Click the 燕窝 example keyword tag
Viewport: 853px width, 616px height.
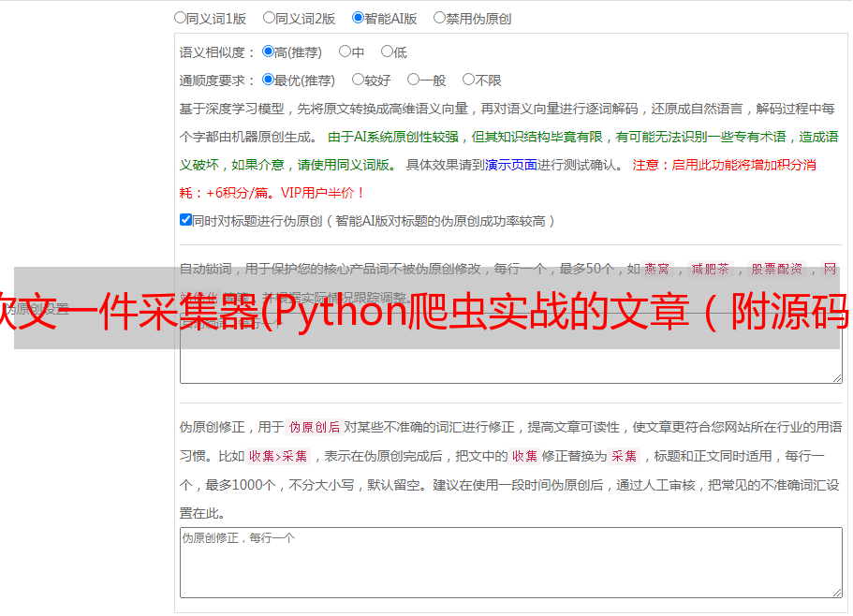(x=656, y=269)
